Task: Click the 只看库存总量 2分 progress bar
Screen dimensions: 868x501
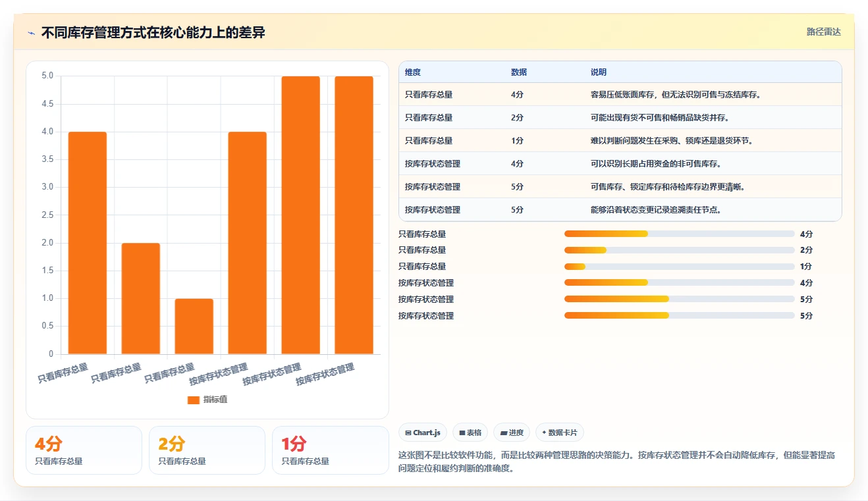Action: [x=680, y=250]
